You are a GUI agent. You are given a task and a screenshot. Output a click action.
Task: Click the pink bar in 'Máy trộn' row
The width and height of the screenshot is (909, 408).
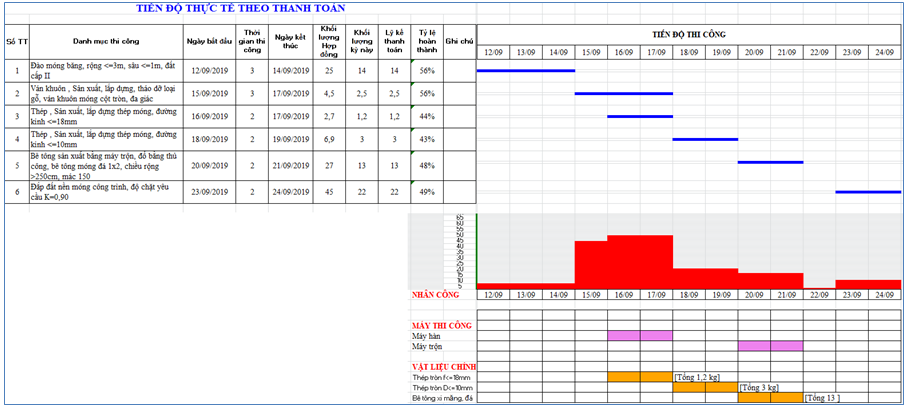770,346
